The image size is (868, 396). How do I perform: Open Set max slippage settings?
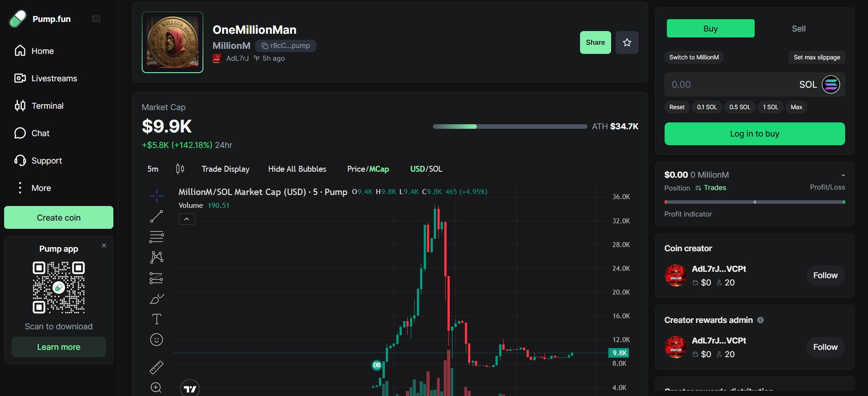pyautogui.click(x=817, y=57)
